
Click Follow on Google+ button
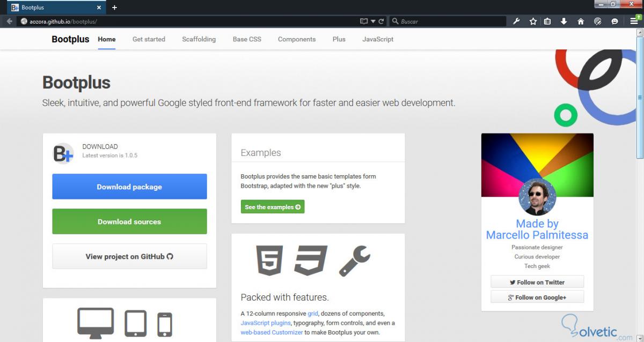537,297
